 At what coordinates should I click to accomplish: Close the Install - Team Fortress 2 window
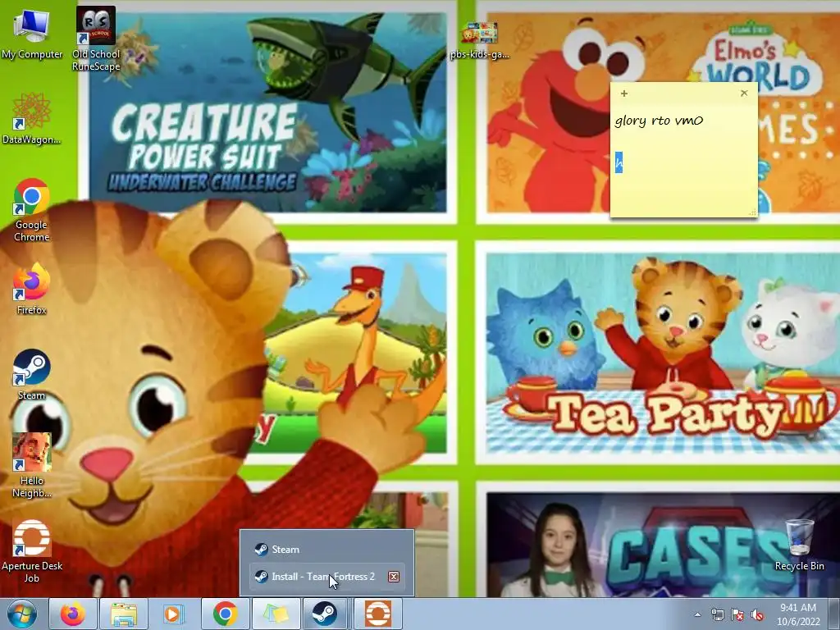coord(394,577)
